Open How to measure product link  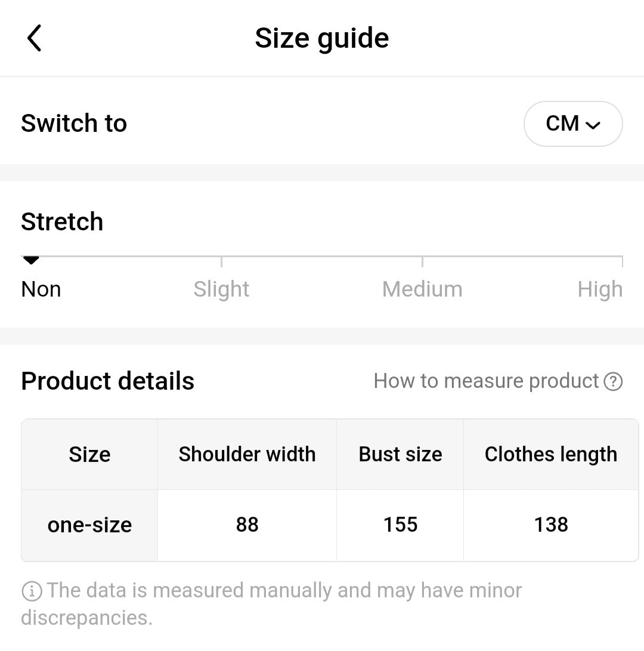tap(486, 381)
